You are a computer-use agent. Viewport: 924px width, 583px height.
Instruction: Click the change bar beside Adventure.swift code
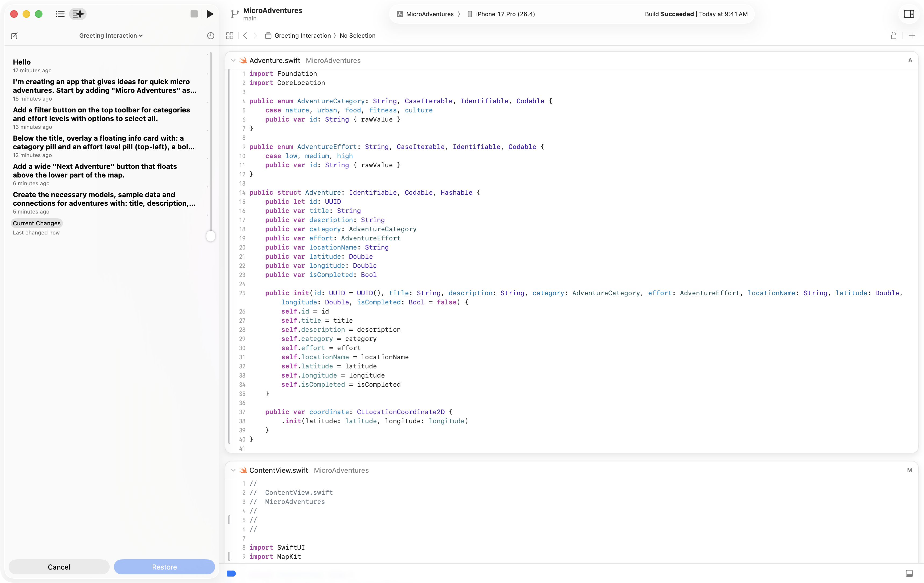[x=230, y=257]
